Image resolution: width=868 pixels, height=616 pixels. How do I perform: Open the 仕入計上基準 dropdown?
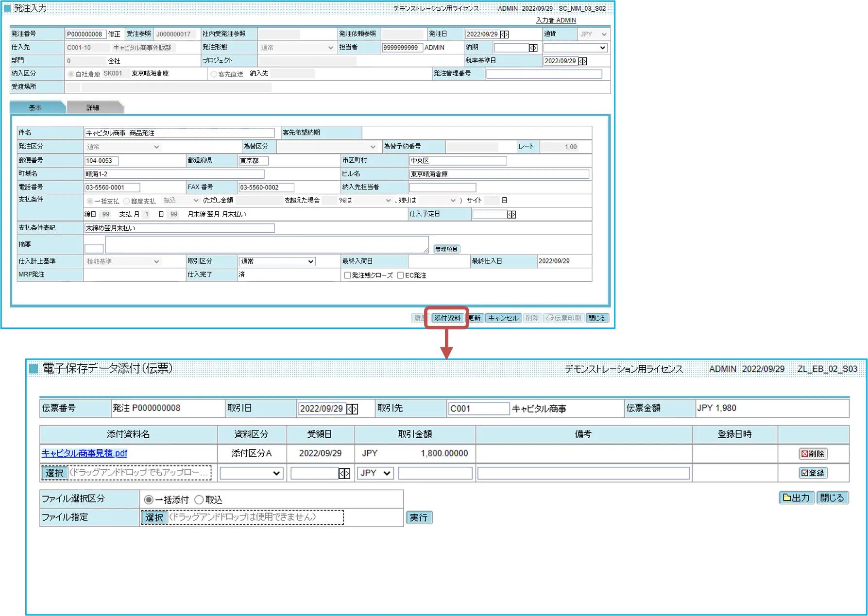pos(122,261)
